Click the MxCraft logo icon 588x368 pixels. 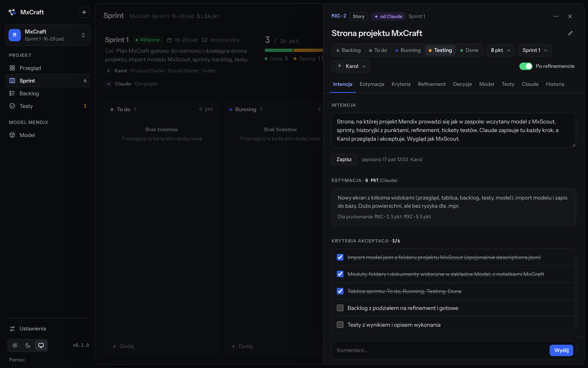12,12
